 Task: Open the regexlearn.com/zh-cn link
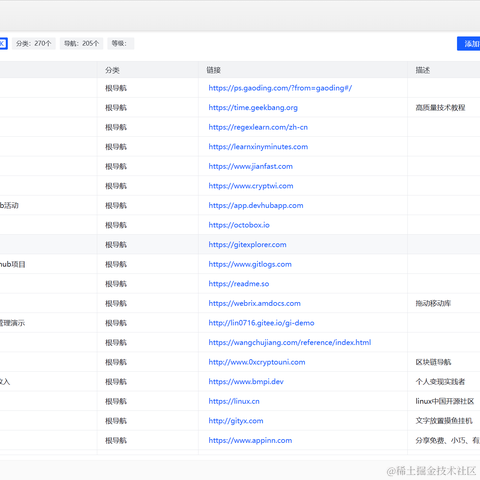click(258, 127)
